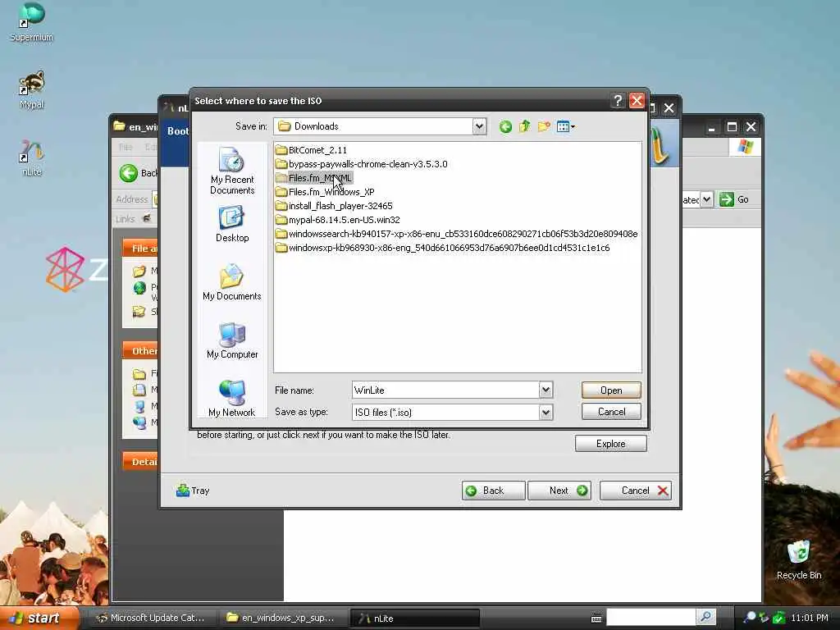The width and height of the screenshot is (840, 630).
Task: Expand the Save in Downloads dropdown
Action: click(479, 126)
